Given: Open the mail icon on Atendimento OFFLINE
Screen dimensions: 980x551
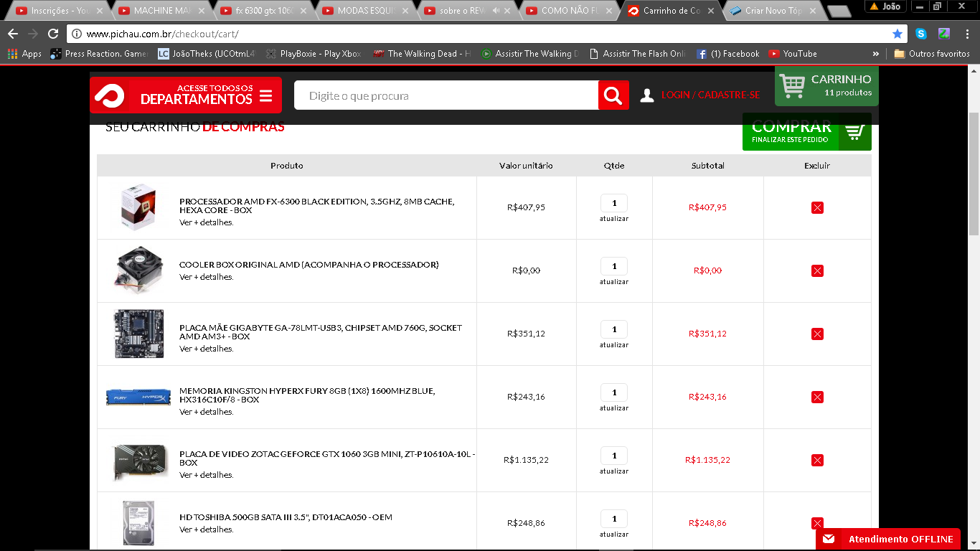Looking at the screenshot, I should 829,539.
